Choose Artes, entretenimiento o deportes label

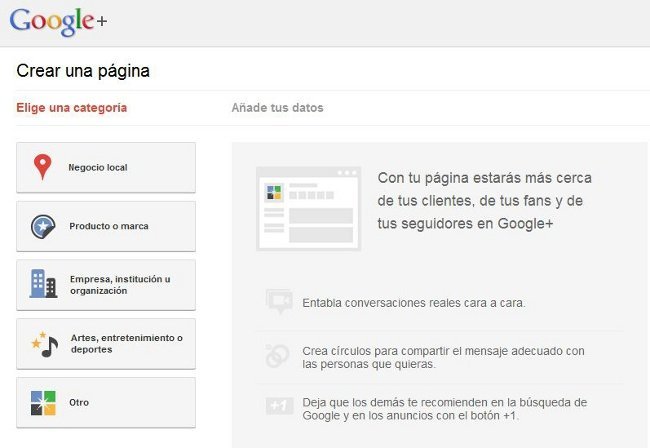[126, 344]
